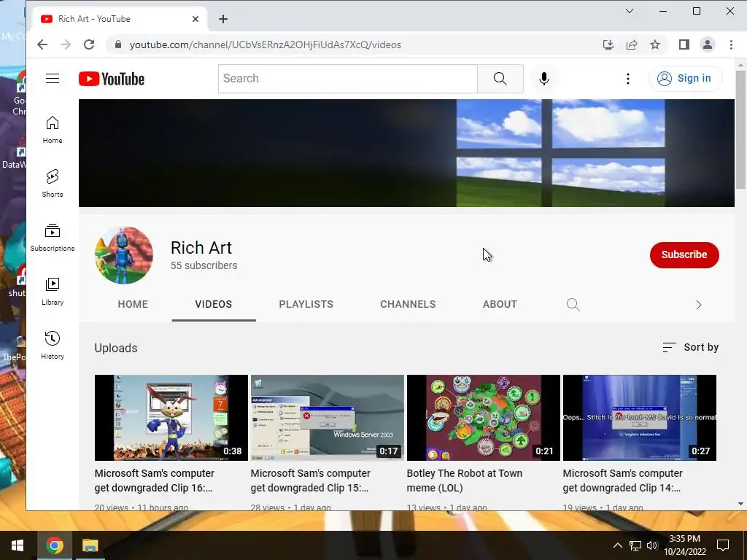The height and width of the screenshot is (560, 747).
Task: Share this page from the address bar
Action: pos(632,44)
